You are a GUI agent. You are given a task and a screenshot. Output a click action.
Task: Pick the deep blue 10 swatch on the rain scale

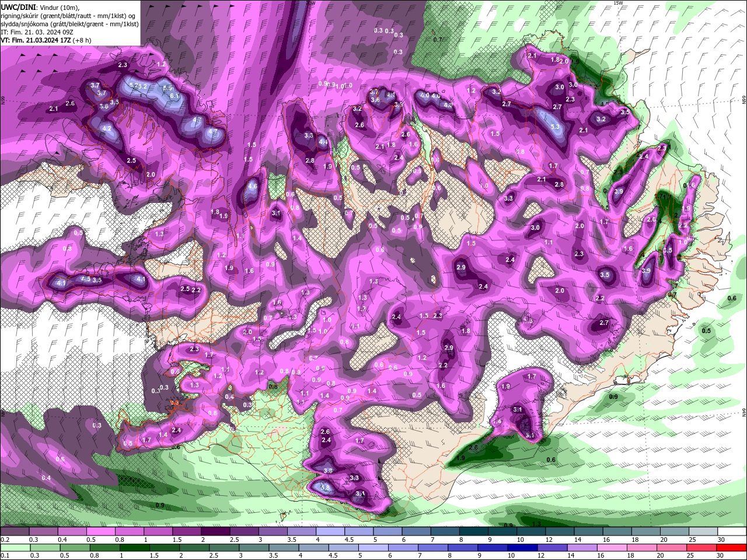coord(522,548)
